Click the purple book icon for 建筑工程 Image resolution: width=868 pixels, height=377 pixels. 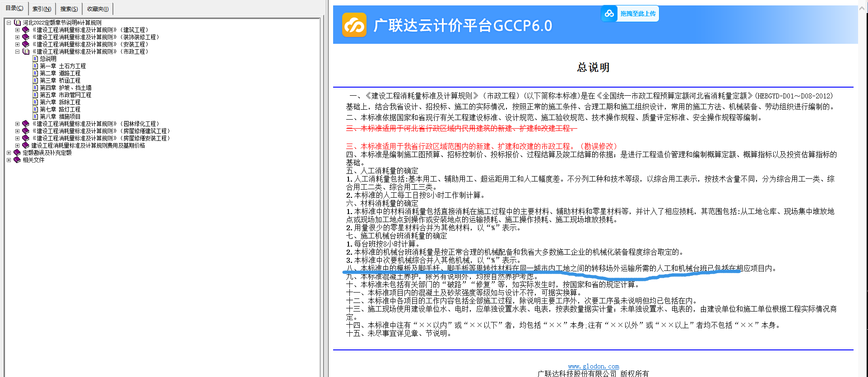[x=26, y=30]
